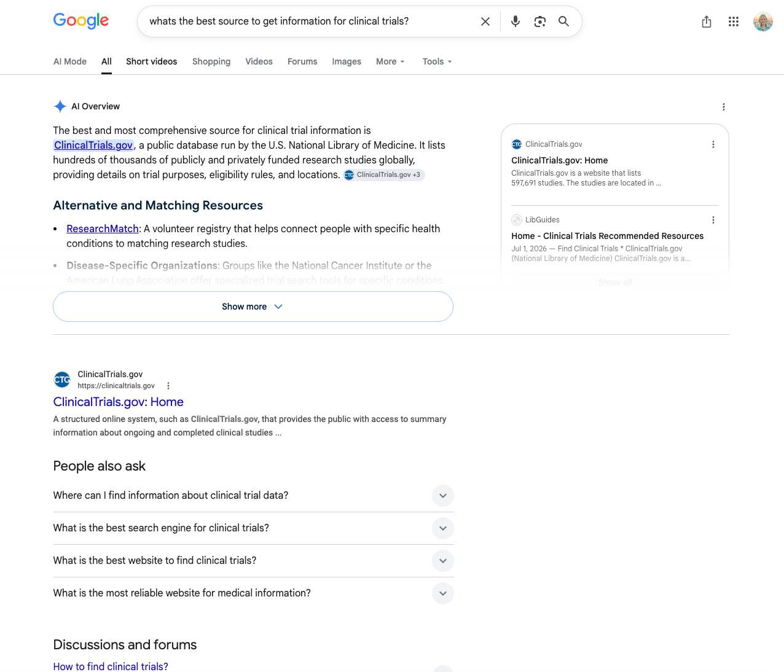This screenshot has width=784, height=672.
Task: Open ClinicalTrials.gov source card options menu
Action: pos(713,144)
